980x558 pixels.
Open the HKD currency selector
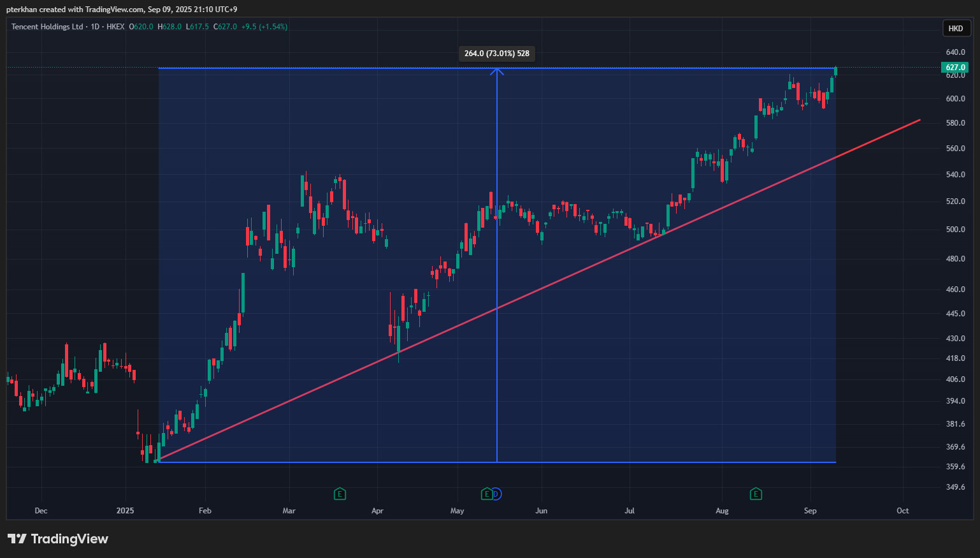pos(956,28)
